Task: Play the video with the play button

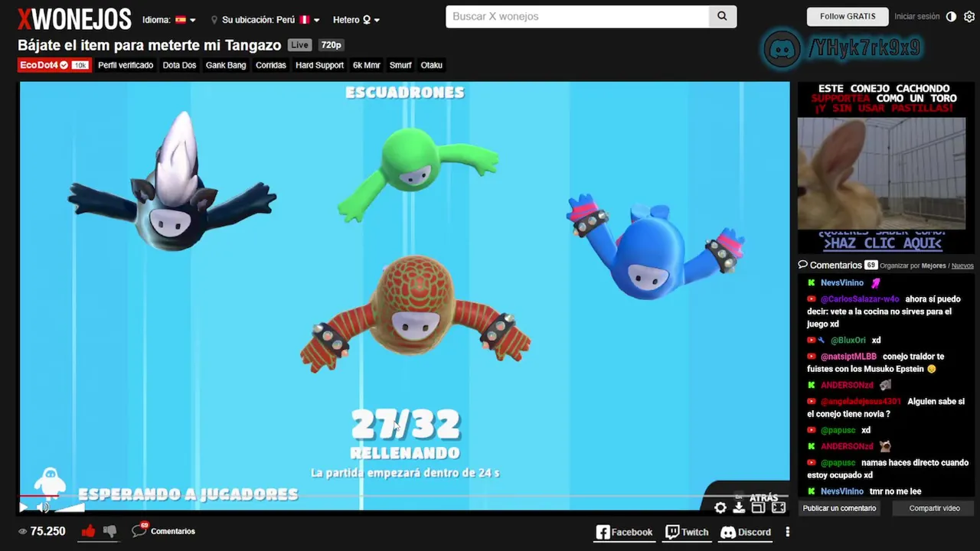Action: point(23,507)
